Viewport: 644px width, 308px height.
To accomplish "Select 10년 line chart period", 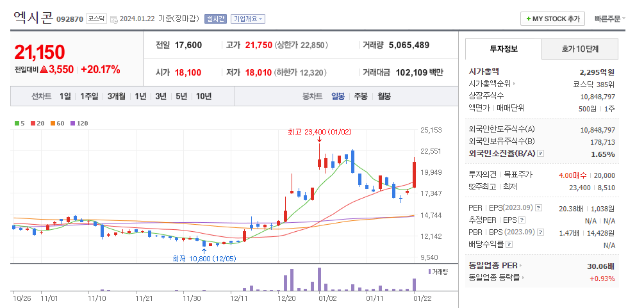I will tap(204, 97).
